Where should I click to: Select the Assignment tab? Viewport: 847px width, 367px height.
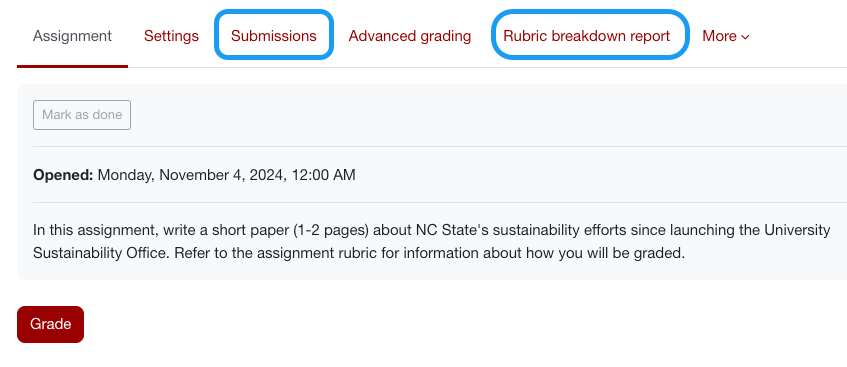pos(72,36)
